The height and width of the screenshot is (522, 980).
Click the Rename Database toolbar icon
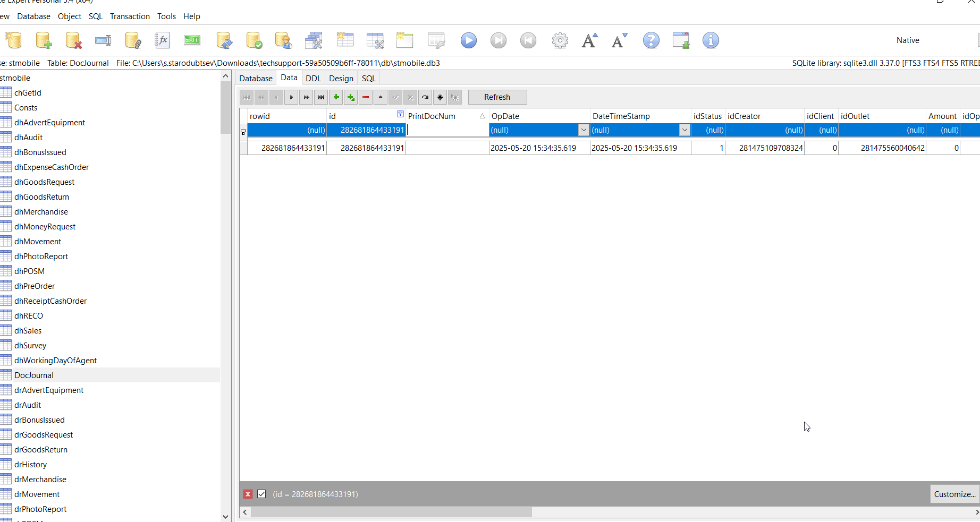click(103, 40)
